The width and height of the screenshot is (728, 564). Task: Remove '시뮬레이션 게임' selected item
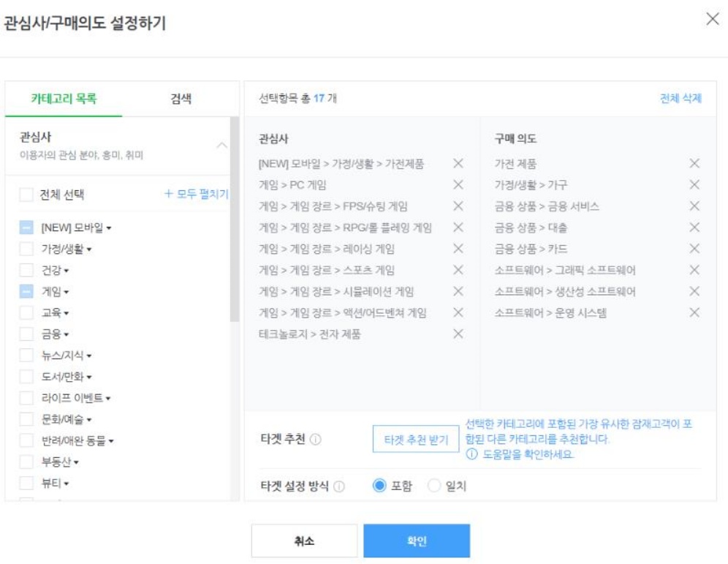click(458, 292)
